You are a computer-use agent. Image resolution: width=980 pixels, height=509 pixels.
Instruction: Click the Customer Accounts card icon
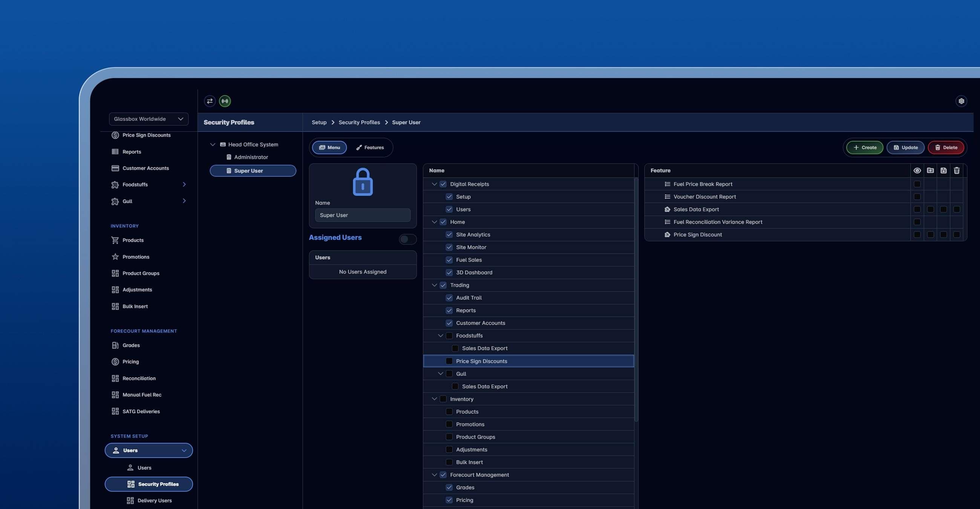[x=115, y=168]
